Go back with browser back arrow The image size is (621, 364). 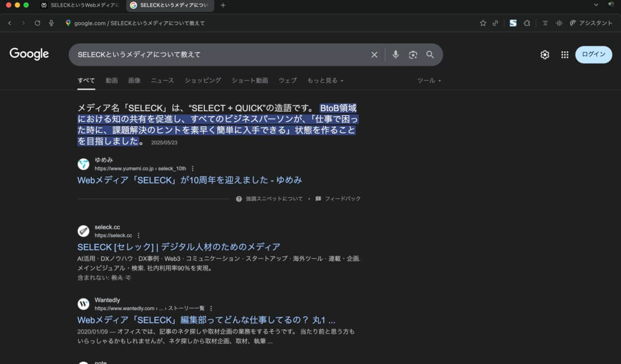point(10,23)
